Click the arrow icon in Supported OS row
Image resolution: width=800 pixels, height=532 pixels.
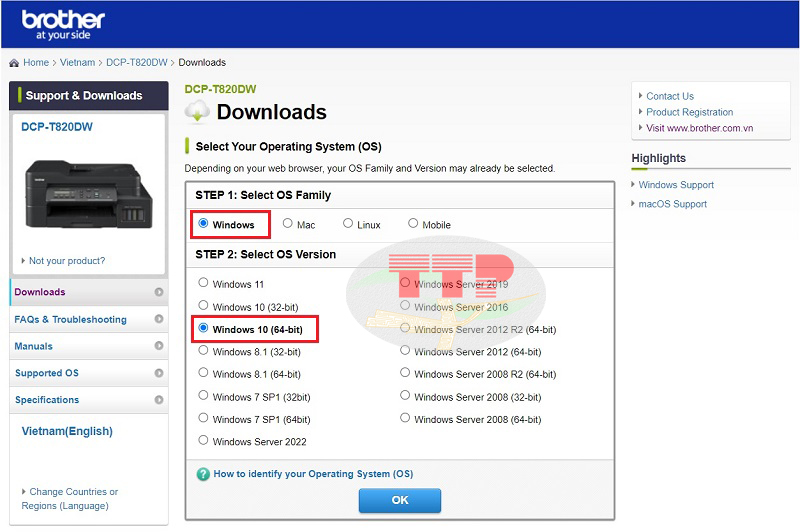pyautogui.click(x=159, y=373)
